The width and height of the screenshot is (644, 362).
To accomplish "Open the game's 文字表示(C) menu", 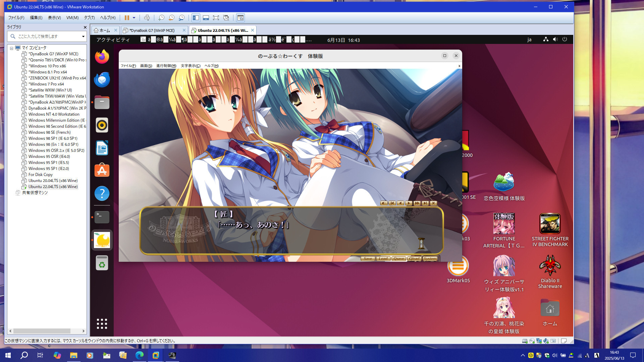I will click(191, 66).
